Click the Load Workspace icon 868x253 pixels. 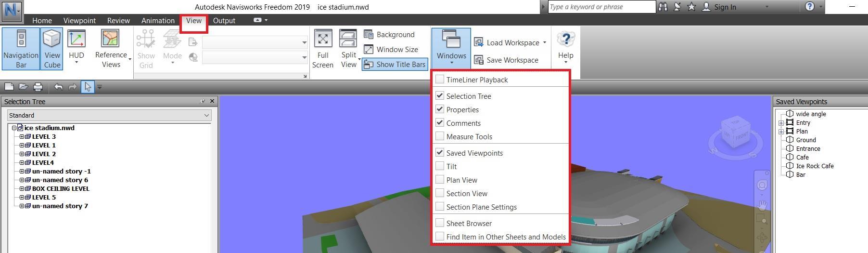pos(479,42)
